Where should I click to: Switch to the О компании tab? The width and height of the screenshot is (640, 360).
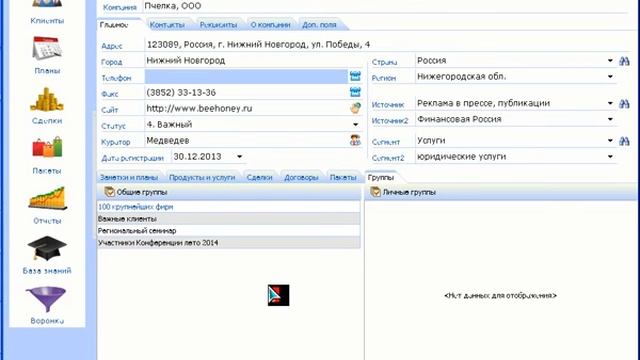[270, 25]
